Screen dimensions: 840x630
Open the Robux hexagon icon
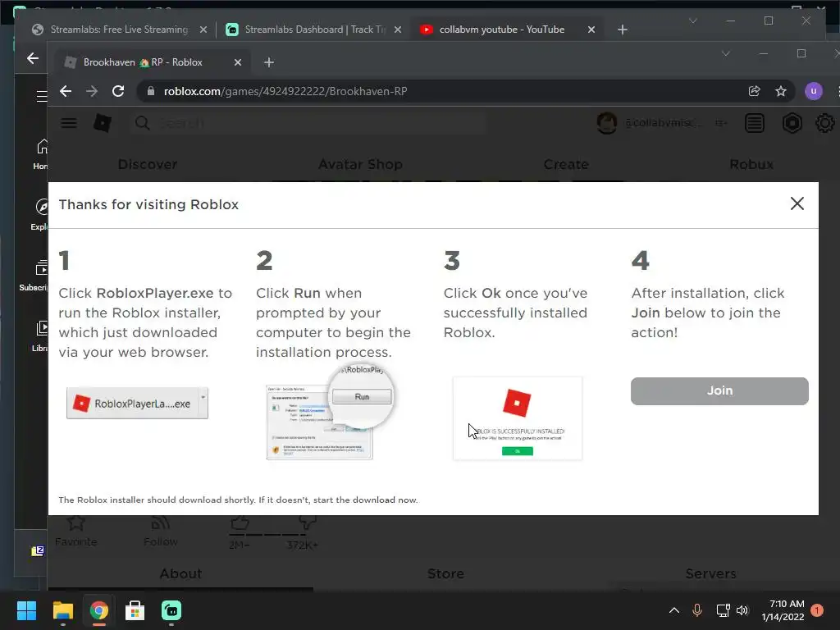[x=792, y=123]
